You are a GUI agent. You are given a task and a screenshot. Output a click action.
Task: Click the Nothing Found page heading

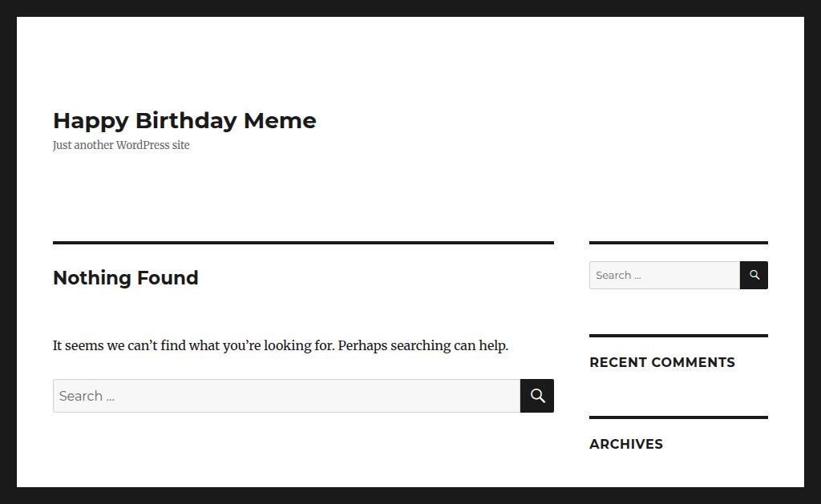click(125, 277)
